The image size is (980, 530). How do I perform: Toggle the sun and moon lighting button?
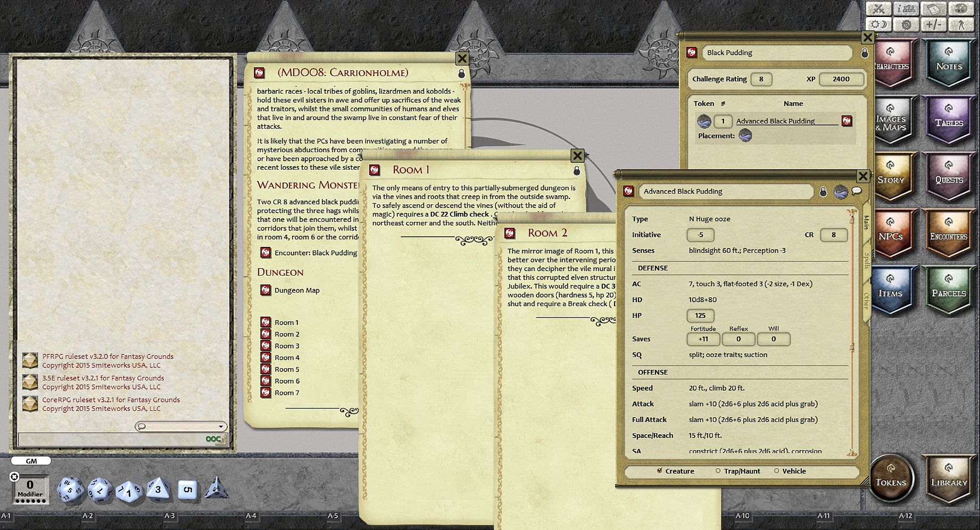tap(878, 25)
